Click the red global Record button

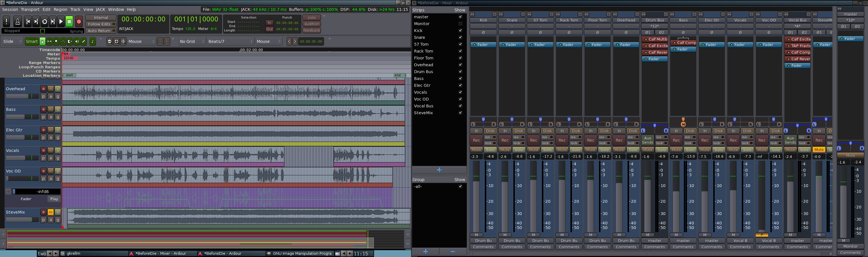79,21
